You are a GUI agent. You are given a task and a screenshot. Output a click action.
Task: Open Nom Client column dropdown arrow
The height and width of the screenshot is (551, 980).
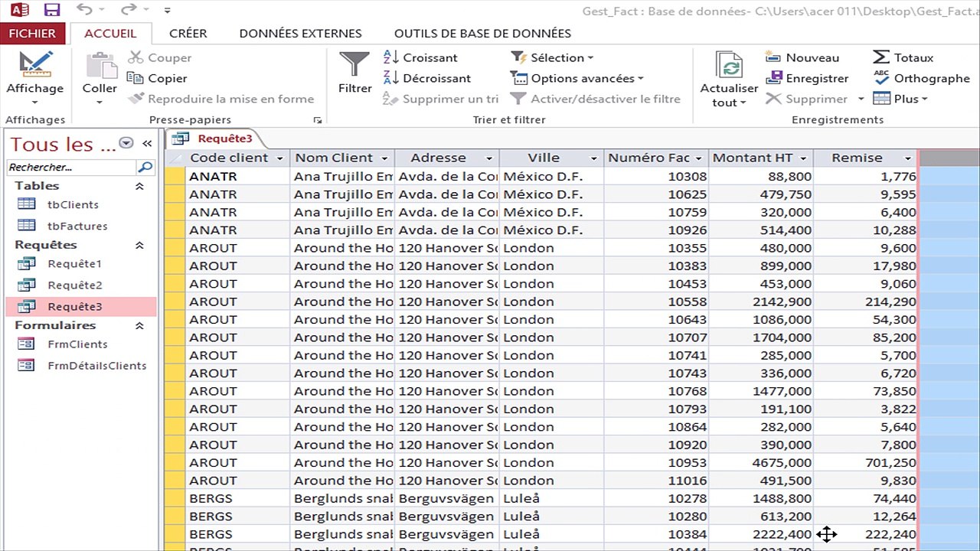pos(384,158)
